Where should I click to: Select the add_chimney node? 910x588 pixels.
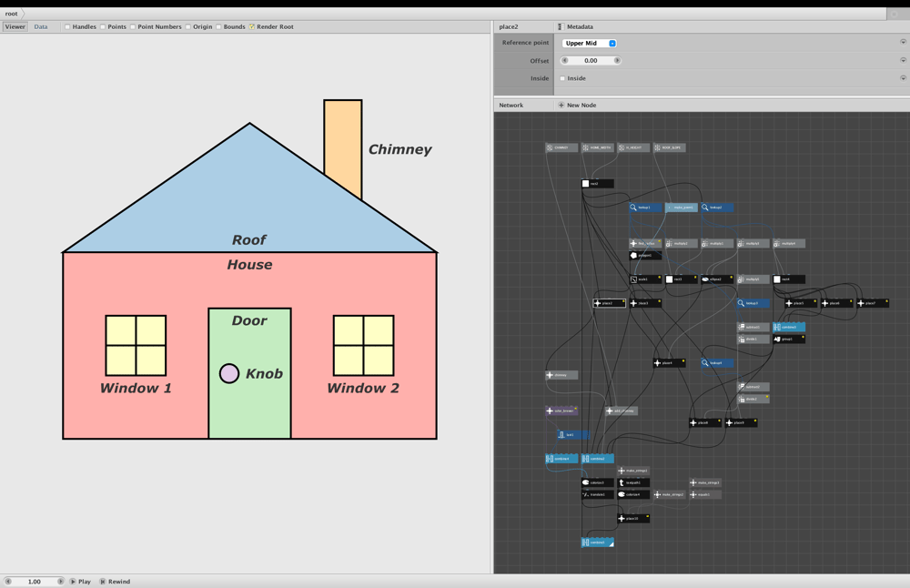coord(622,411)
